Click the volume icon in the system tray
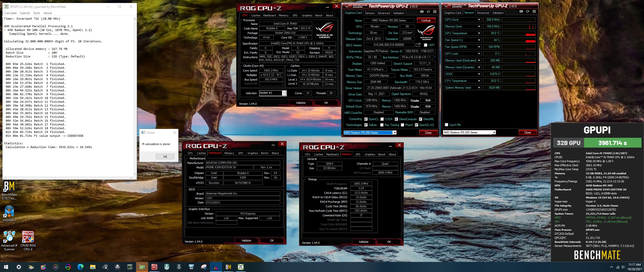Viewport: 644px width, 272px height. point(623,267)
